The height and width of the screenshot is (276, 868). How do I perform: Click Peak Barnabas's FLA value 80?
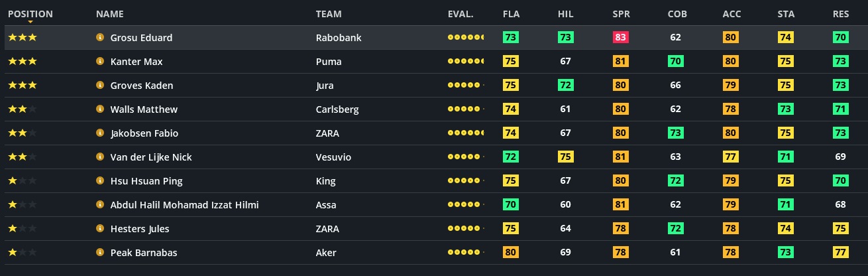tap(510, 253)
